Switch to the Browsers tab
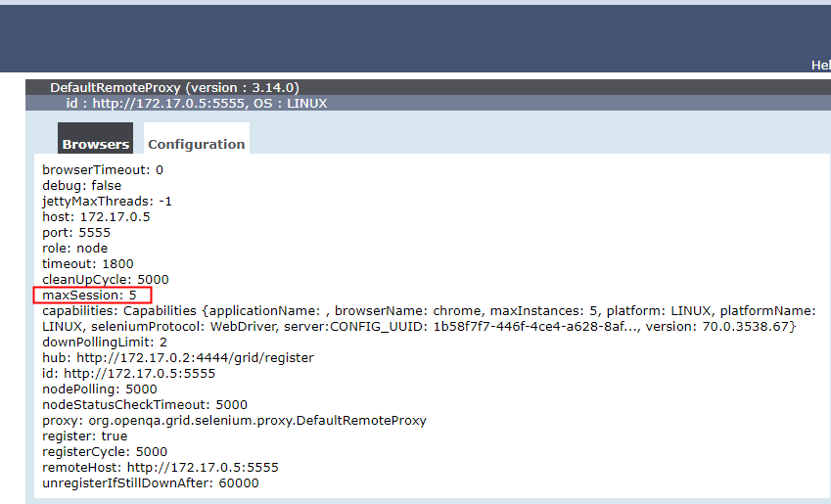This screenshot has width=831, height=504. click(x=95, y=139)
